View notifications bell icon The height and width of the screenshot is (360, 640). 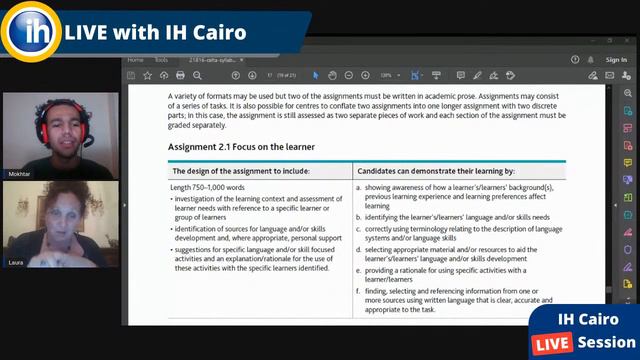(x=591, y=60)
